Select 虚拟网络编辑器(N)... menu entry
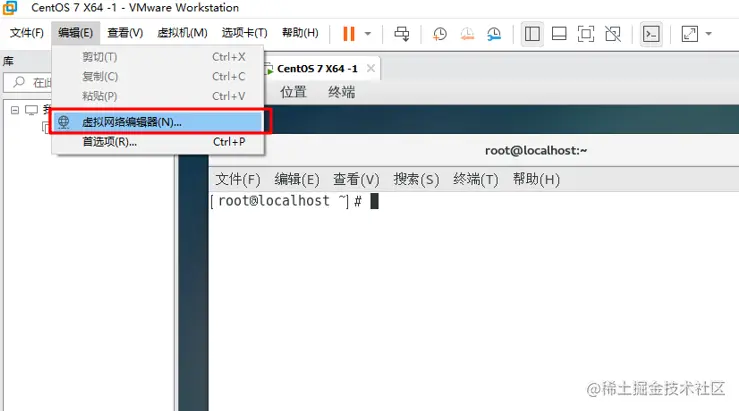Viewport: 739px width, 411px height. point(158,122)
